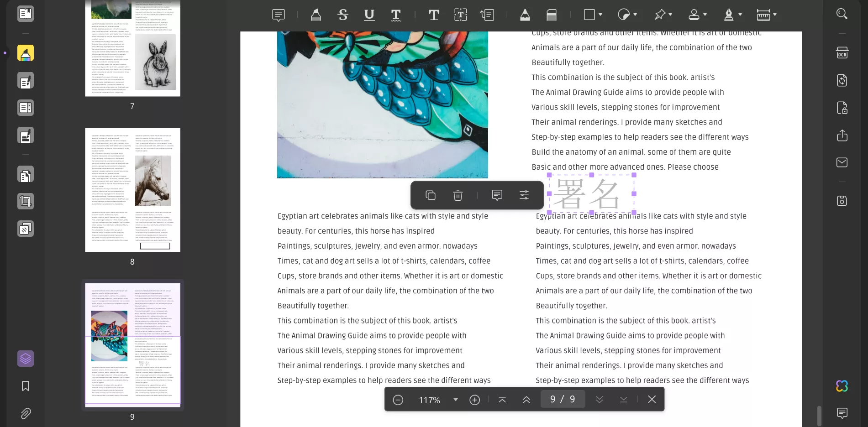868x427 pixels.
Task: Expand the Sticker tool dropdown arrow
Action: [635, 15]
